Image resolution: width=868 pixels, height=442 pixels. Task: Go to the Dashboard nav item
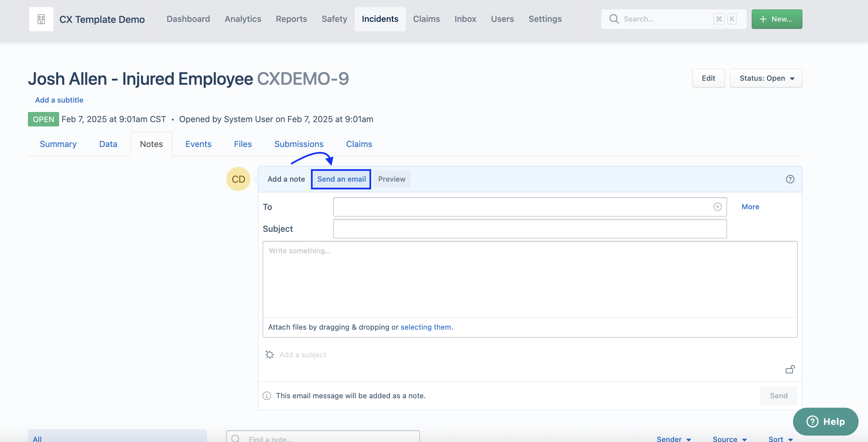click(x=188, y=19)
